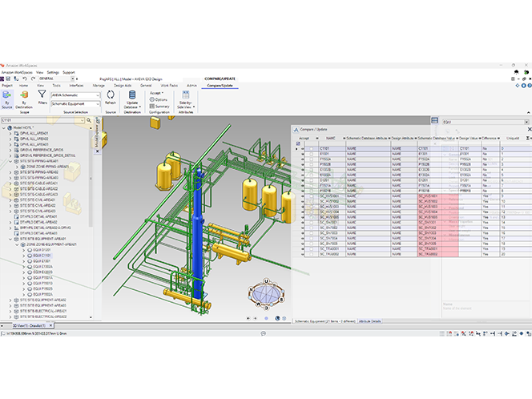Screen dimensions: 532x399
Task: Tick the Accept checkbox for row C1101
Action: 311,148
